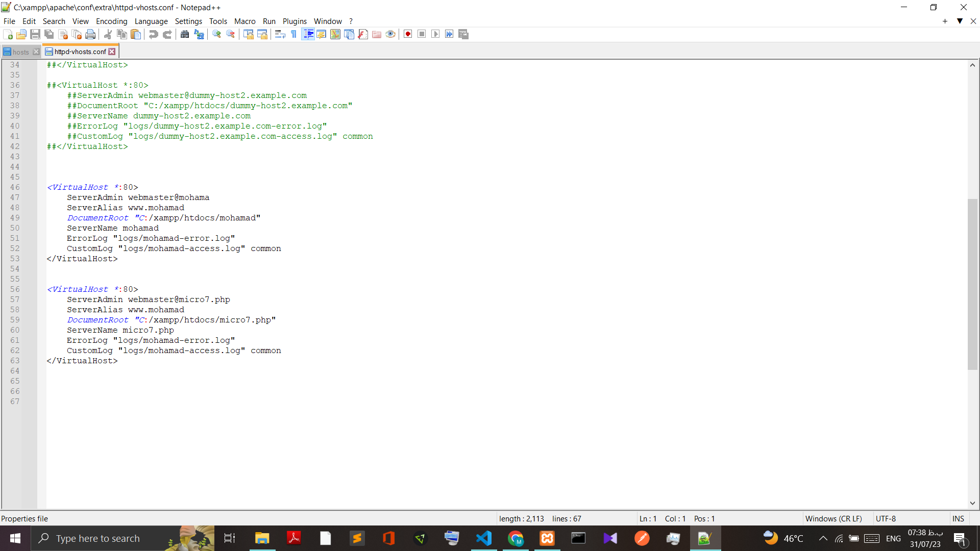Run the macro multiple times
This screenshot has height=551, width=980.
click(x=449, y=34)
